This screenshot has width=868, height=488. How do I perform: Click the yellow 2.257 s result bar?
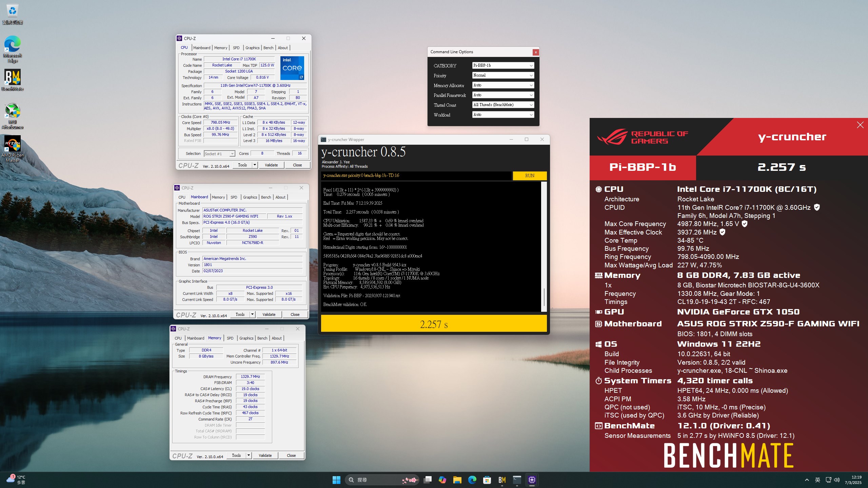coord(434,324)
